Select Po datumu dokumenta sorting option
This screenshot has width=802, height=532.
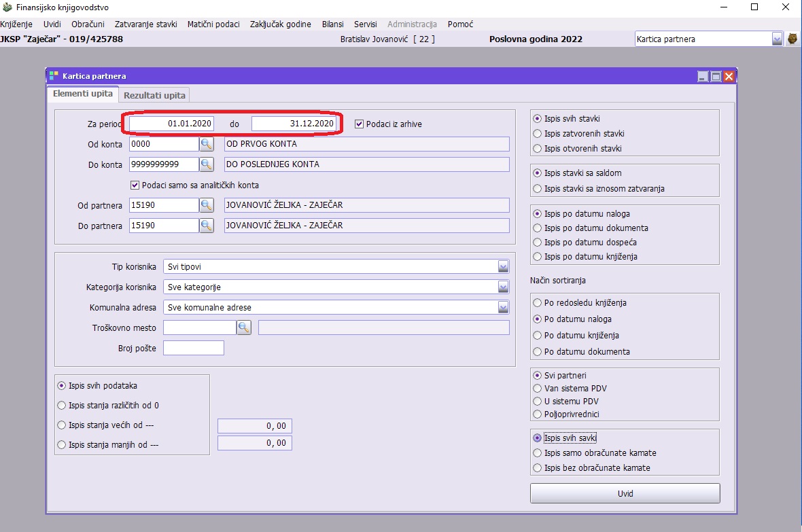pos(538,351)
